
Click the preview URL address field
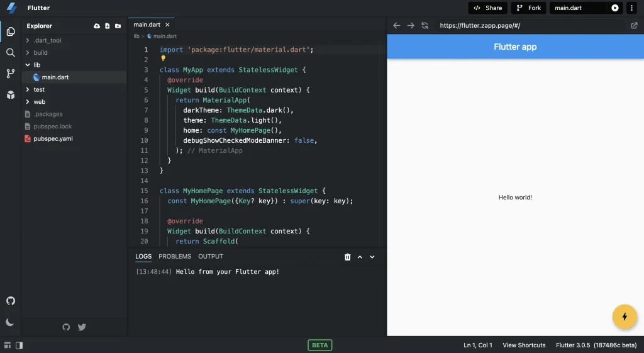(530, 25)
